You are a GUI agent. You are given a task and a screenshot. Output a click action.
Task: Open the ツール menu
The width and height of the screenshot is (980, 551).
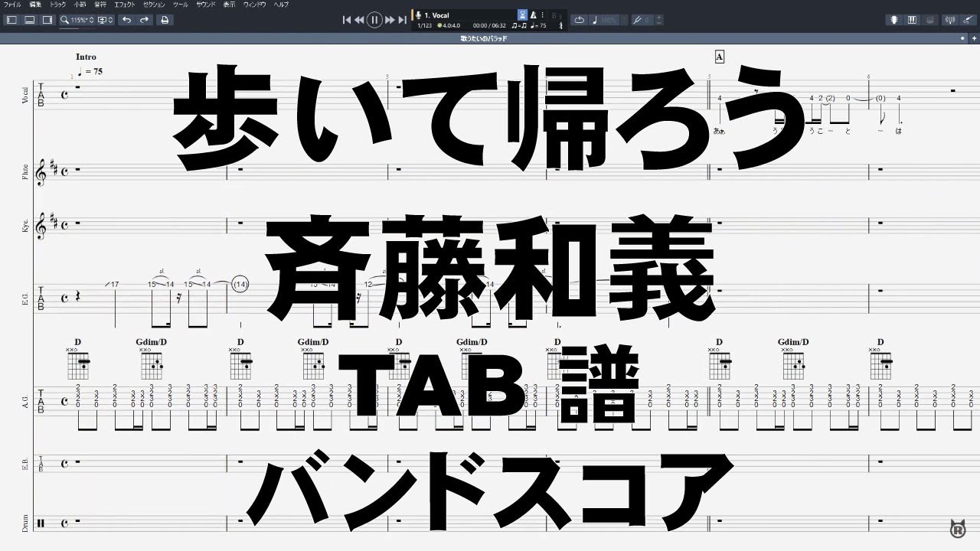click(x=181, y=5)
